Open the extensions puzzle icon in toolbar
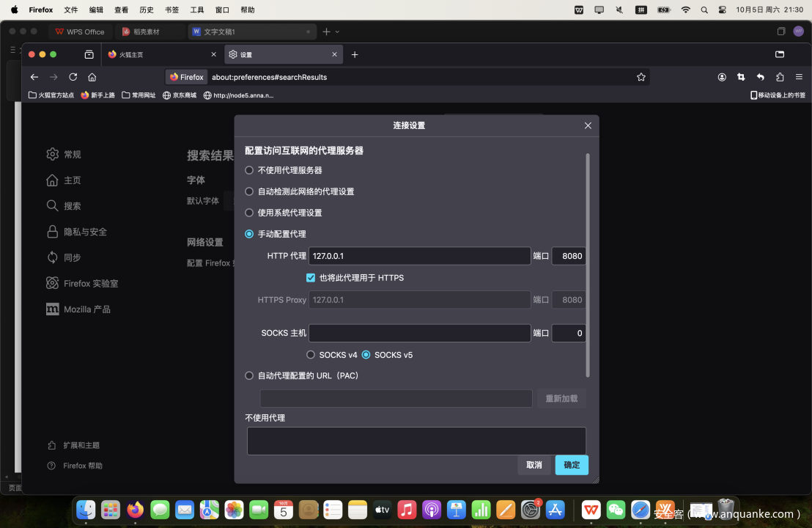Viewport: 812px width, 528px height. point(780,77)
